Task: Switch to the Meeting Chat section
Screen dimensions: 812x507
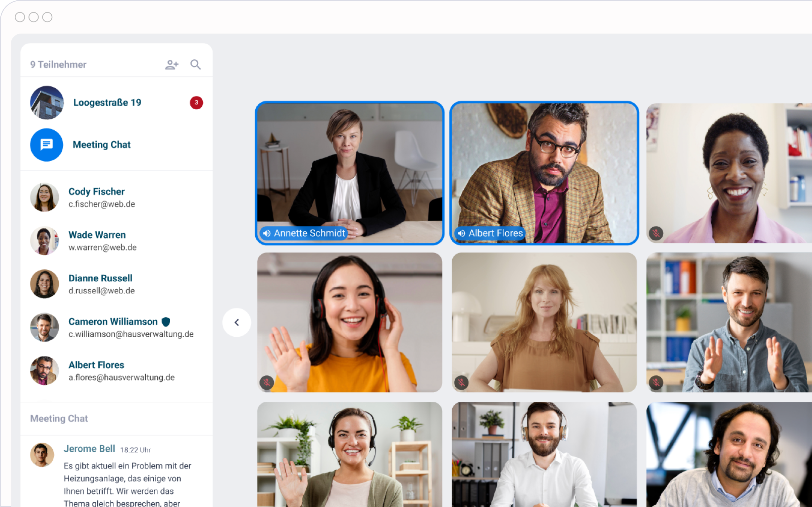Action: point(102,145)
